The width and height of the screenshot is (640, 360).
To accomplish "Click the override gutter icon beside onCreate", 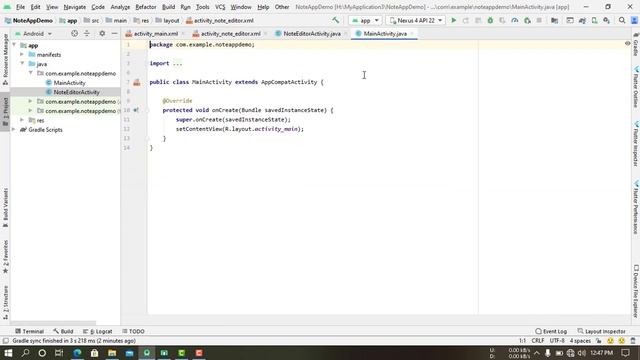I will click(136, 110).
